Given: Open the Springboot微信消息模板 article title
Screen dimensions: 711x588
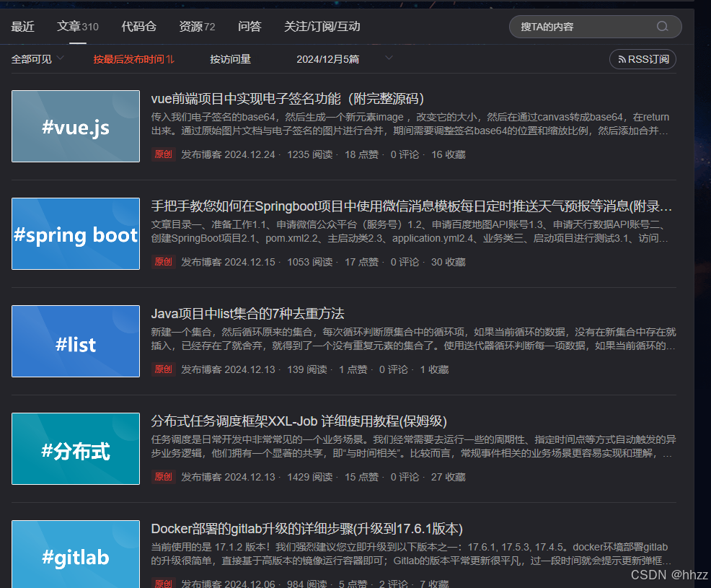Looking at the screenshot, I should (x=412, y=206).
